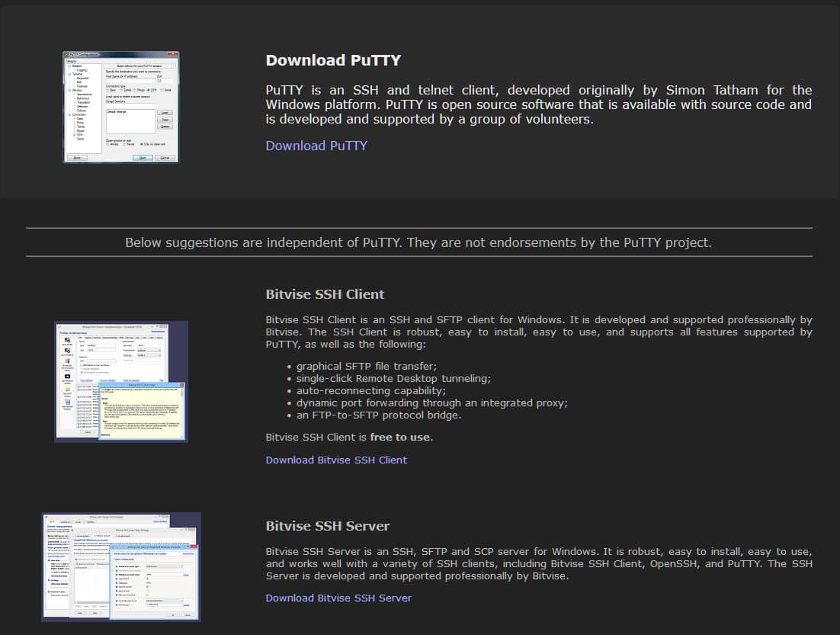Click the PuTTY configuration screenshot thumbnail
Image resolution: width=840 pixels, height=635 pixels.
coord(121,107)
